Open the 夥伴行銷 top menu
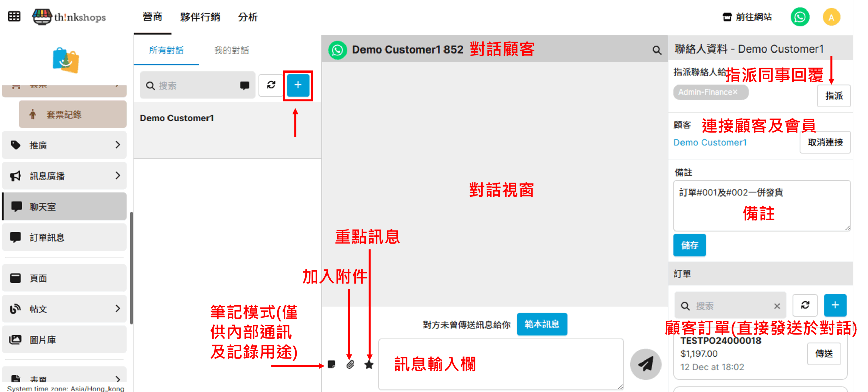Image resolution: width=868 pixels, height=392 pixels. (200, 17)
